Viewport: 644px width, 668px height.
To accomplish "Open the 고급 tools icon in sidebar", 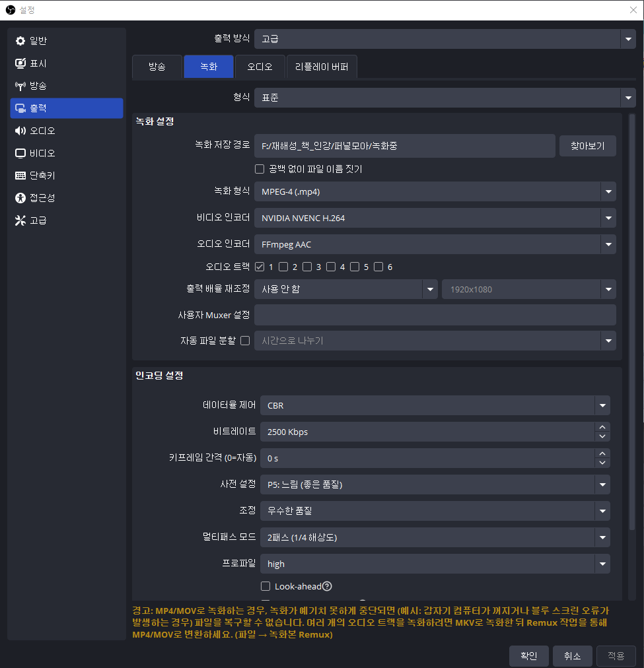I will click(x=20, y=220).
